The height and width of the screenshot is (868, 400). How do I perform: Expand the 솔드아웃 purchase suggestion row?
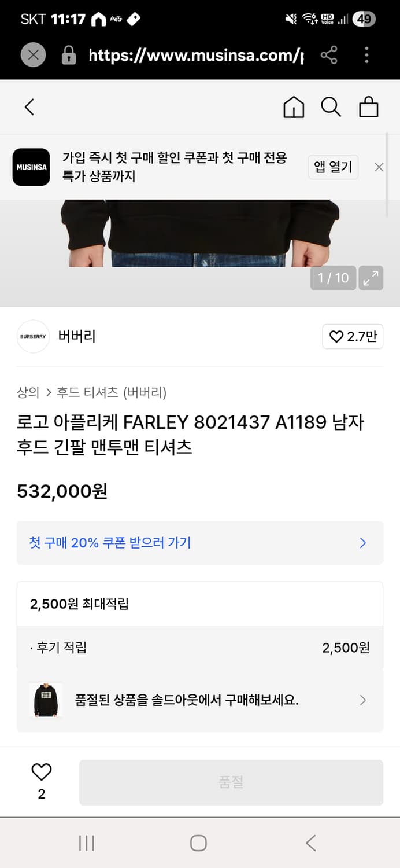tap(363, 700)
